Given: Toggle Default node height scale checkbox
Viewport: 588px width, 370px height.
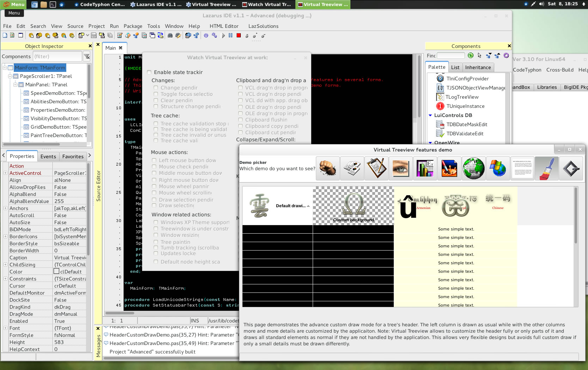Looking at the screenshot, I should (156, 262).
